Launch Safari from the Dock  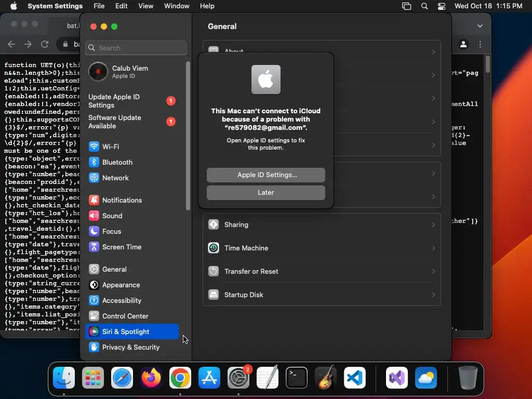122,378
